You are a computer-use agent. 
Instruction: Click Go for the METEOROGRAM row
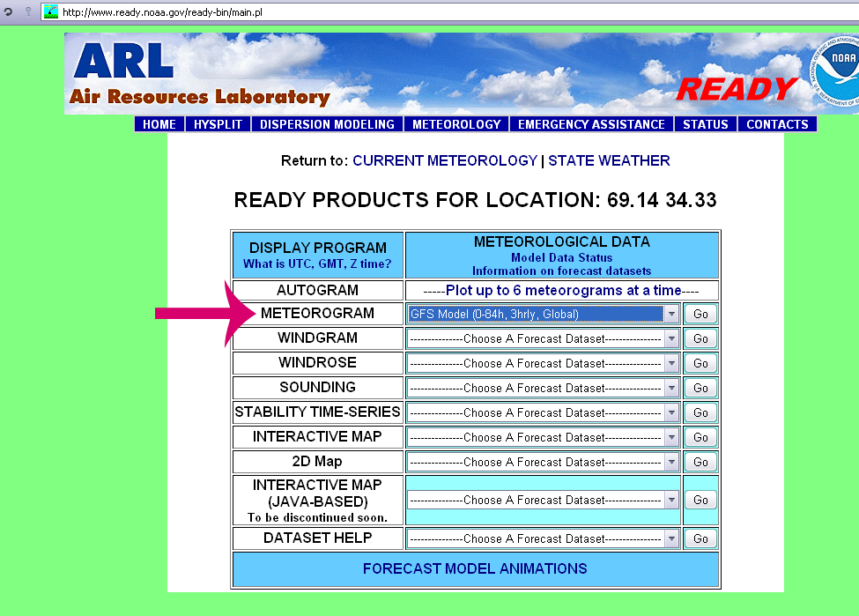[x=700, y=314]
